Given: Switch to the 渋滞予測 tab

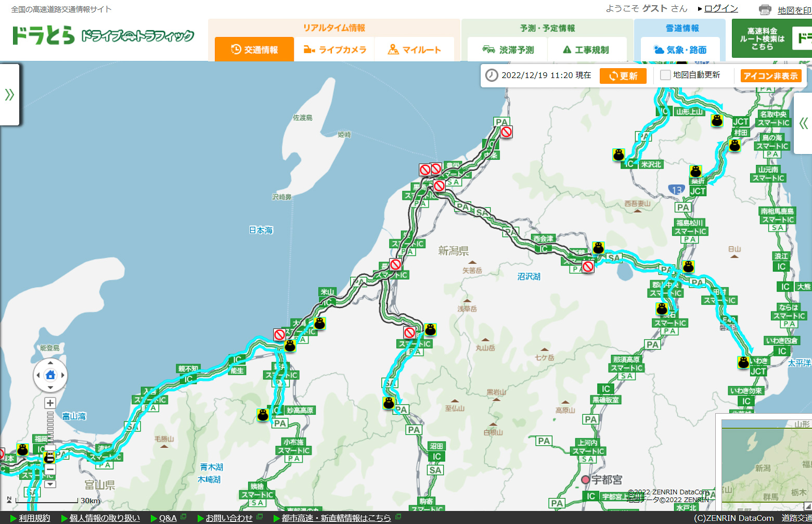Looking at the screenshot, I should point(508,50).
